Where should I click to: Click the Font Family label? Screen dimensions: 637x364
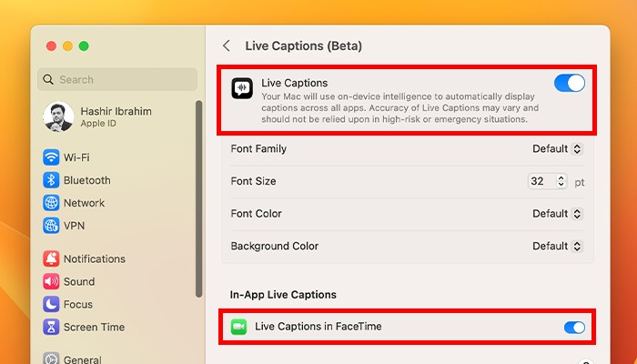(258, 148)
